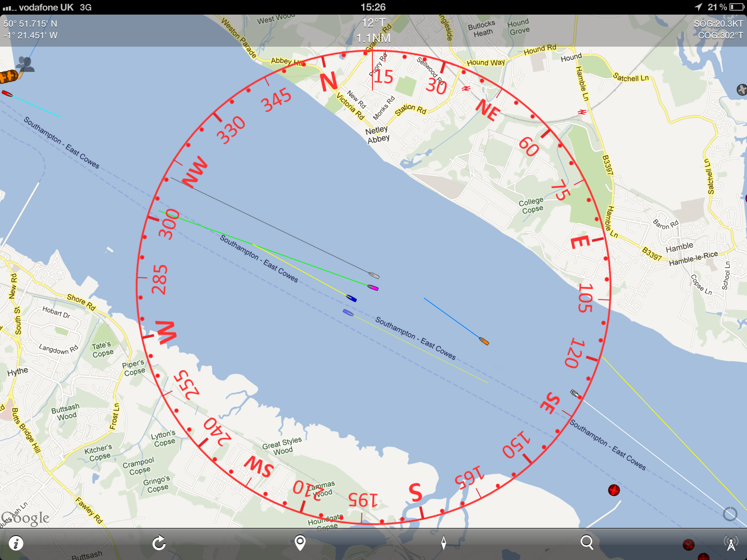Screen dimensions: 747x560
Task: Tap the COG:302°T readout
Action: tap(720, 35)
